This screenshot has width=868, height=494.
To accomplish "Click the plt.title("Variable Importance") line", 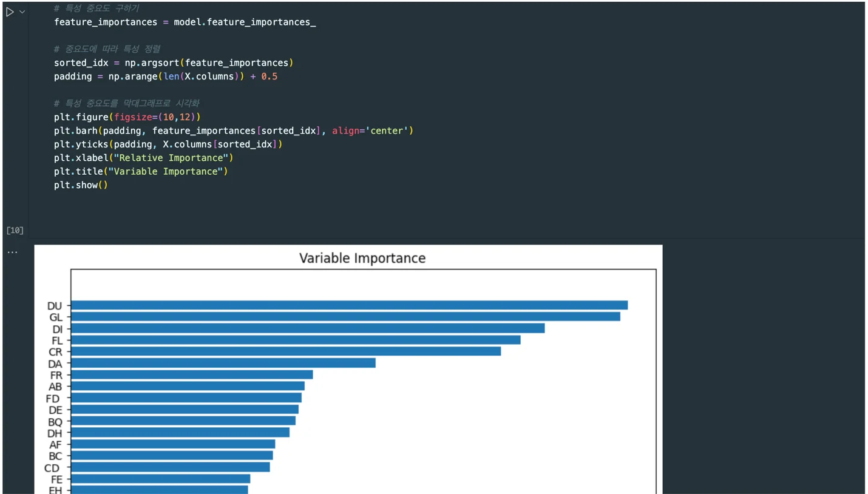I will (x=141, y=171).
